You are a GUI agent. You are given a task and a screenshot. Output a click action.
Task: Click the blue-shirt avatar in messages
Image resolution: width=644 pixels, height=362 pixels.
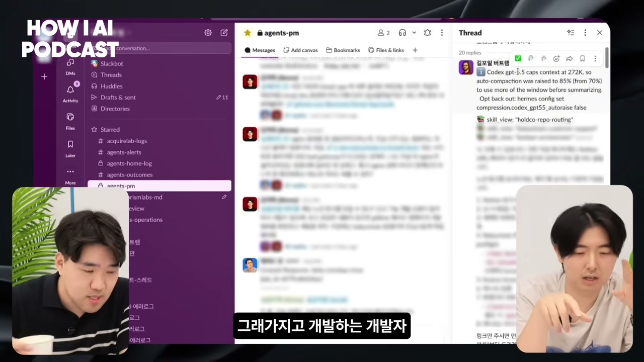[250, 265]
